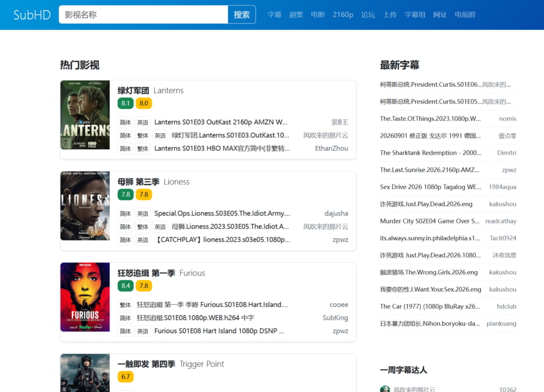Screen dimensions: 544x392
Task: Click the yellow 6.7 badge for Trigger Point
Action: point(126,376)
